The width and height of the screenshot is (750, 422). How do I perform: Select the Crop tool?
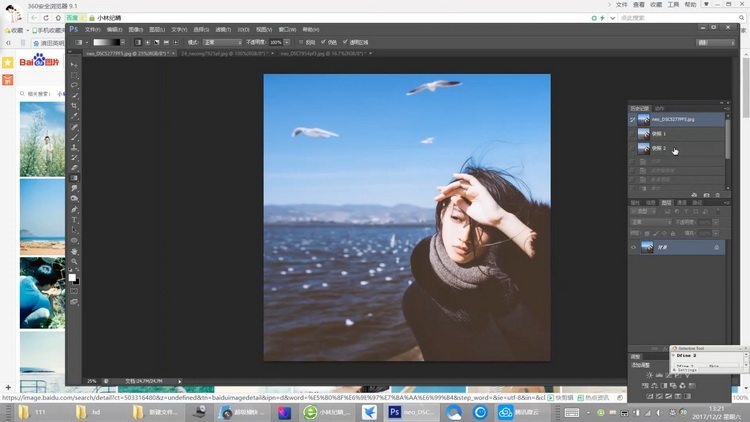click(x=74, y=106)
